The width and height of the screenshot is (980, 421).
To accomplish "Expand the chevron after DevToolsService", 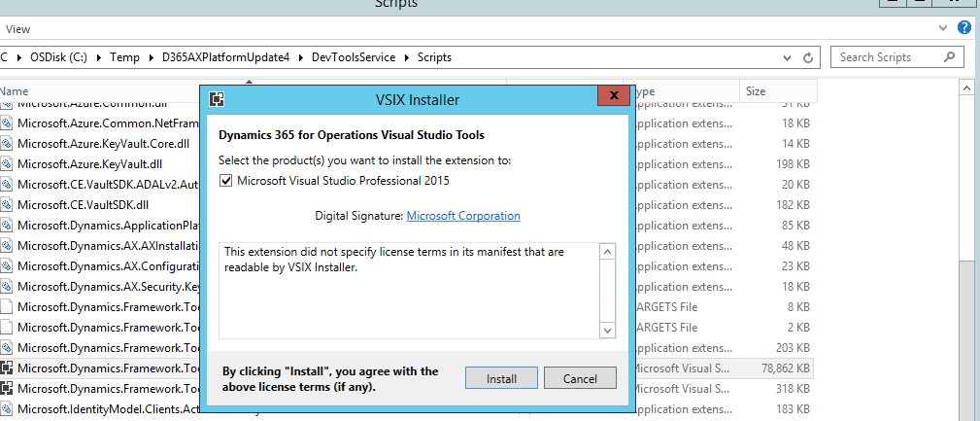I will [x=406, y=57].
